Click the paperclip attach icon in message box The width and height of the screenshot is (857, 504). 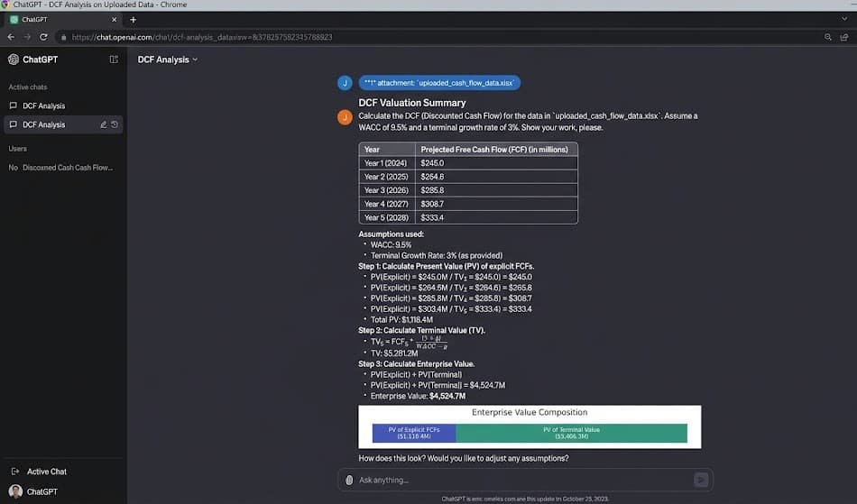(x=349, y=480)
